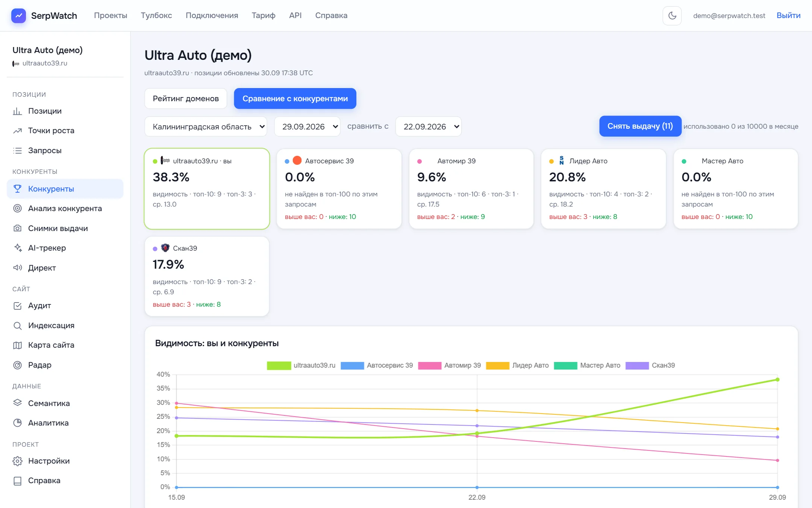Open the Калининградская область region dropdown
812x508 pixels.
pos(206,126)
